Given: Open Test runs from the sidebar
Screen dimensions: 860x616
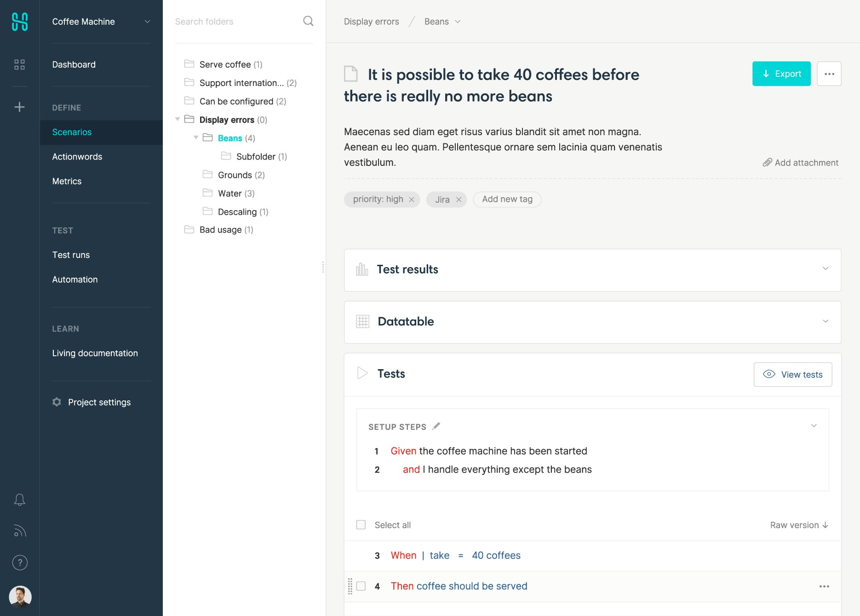Looking at the screenshot, I should pos(71,255).
